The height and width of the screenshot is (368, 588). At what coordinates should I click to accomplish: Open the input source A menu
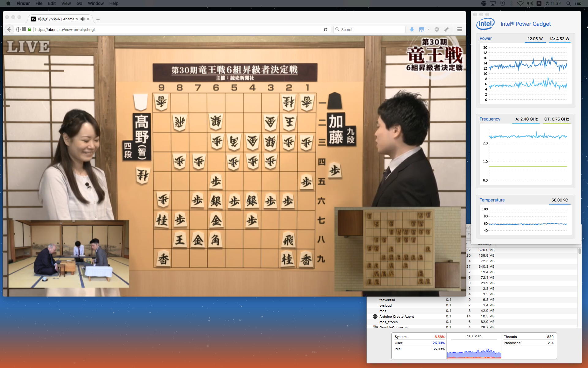coord(539,3)
